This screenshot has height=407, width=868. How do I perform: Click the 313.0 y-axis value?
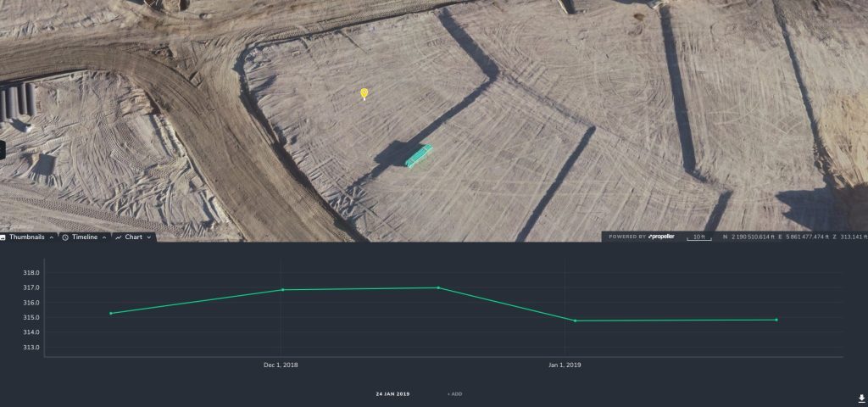point(31,348)
